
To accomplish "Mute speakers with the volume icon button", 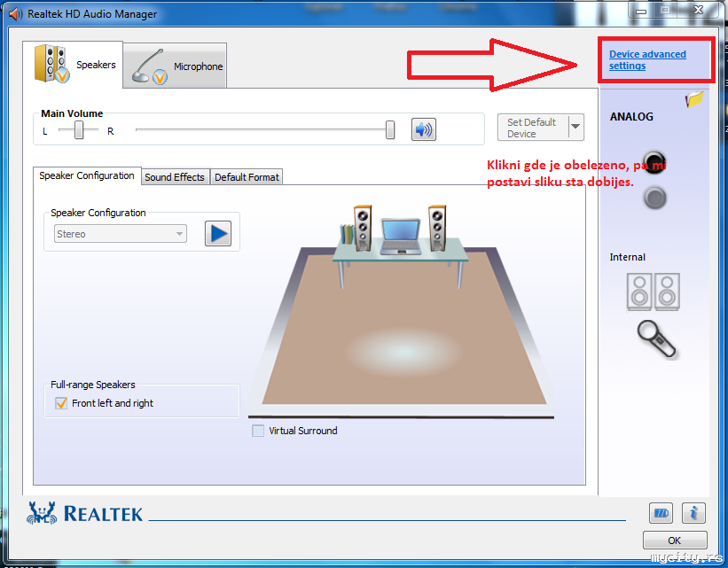I will click(424, 129).
